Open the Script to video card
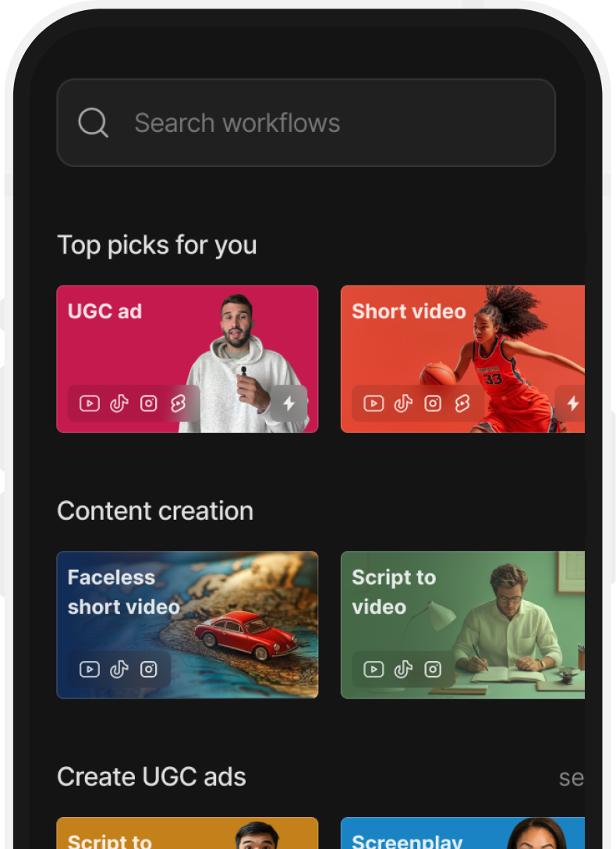 coord(463,625)
